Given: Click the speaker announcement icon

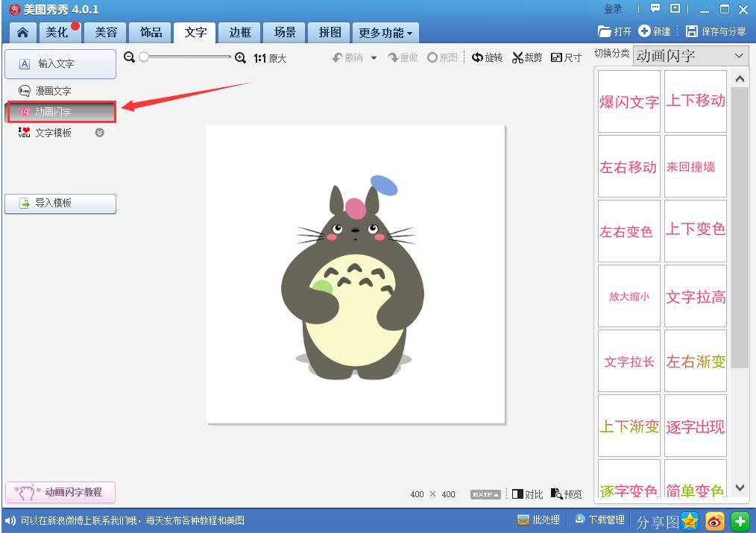Looking at the screenshot, I should [10, 520].
